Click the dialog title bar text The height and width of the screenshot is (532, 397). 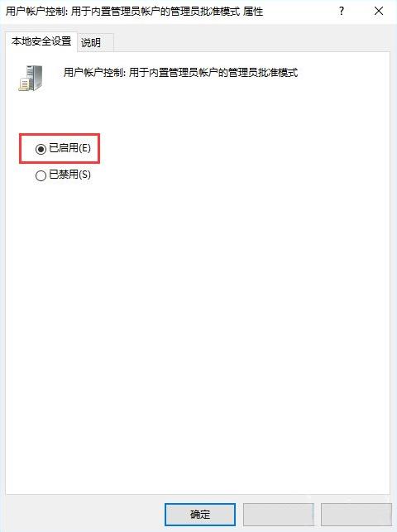(x=134, y=12)
